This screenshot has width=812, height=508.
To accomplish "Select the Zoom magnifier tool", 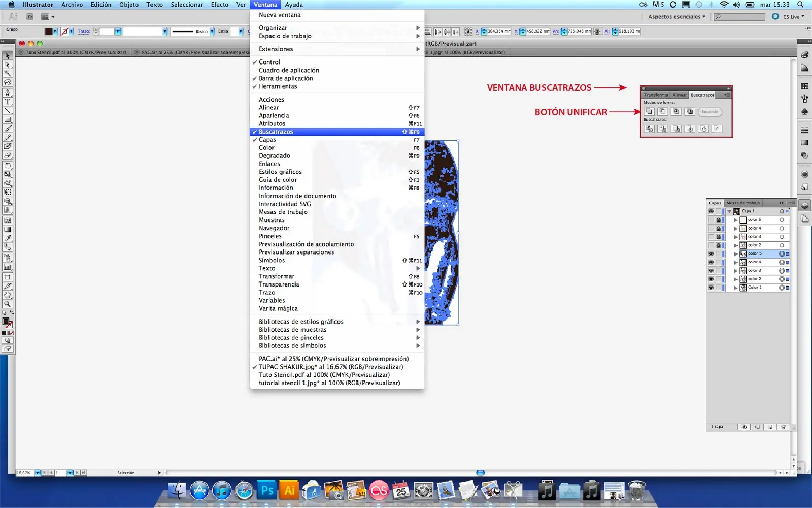I will click(x=8, y=304).
